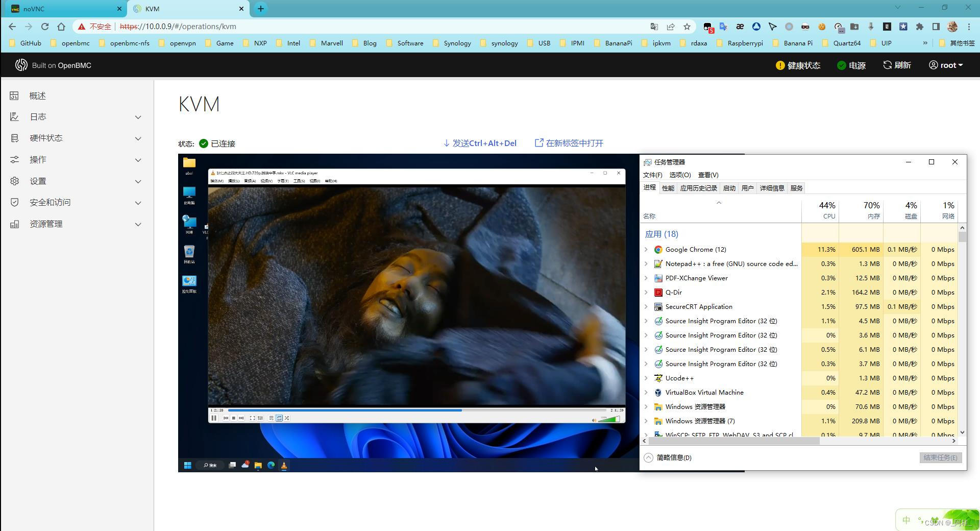Sort processes by Memory column header
This screenshot has height=531, width=980.
click(861, 210)
